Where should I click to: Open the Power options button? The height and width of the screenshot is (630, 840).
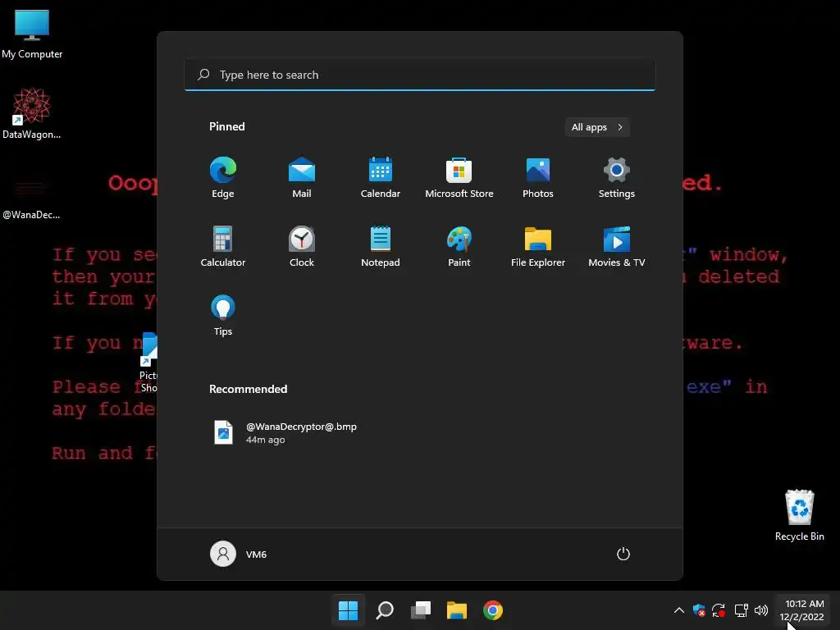pos(623,554)
